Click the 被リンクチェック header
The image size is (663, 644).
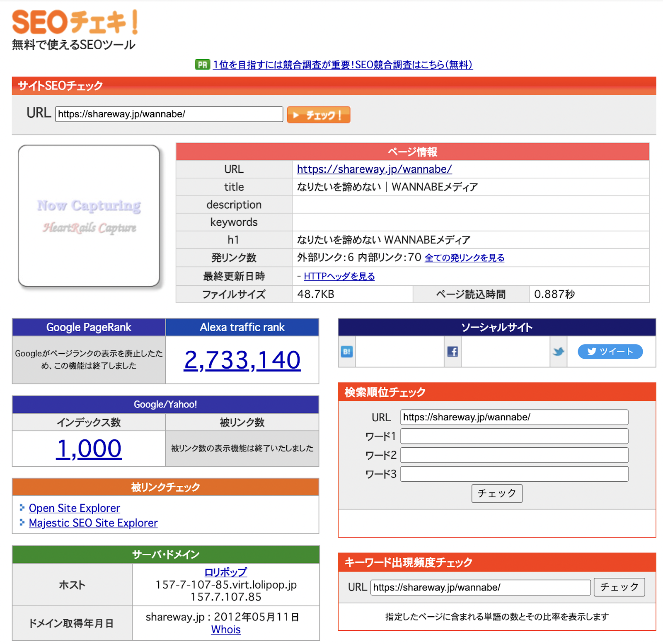[166, 487]
